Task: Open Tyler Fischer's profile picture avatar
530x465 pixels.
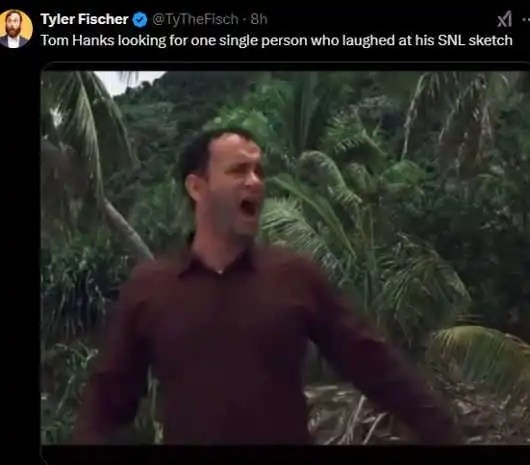Action: point(15,29)
